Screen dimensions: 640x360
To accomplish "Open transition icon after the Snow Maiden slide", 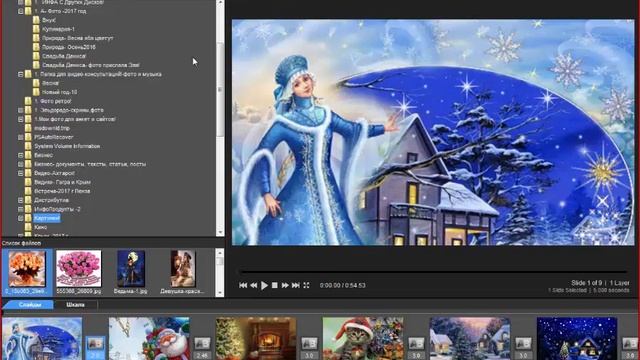I will pos(95,344).
